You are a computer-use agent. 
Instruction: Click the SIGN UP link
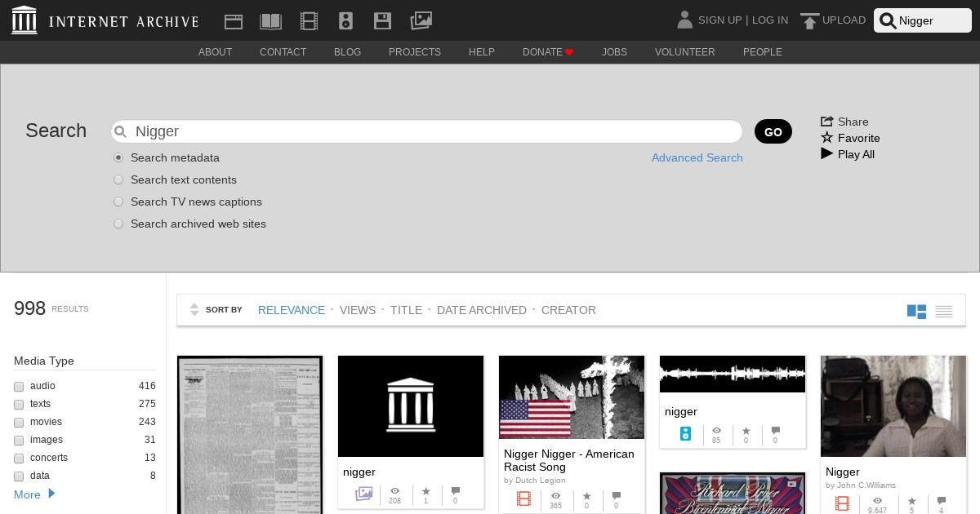(719, 20)
